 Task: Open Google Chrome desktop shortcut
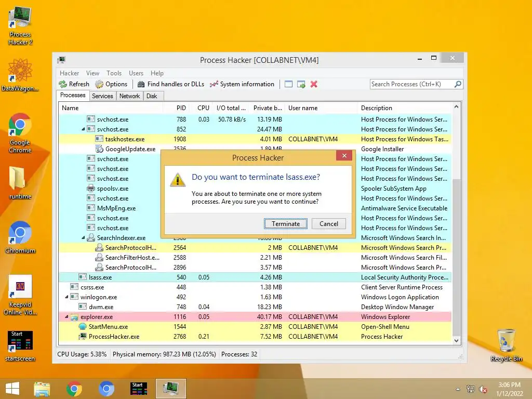tap(20, 133)
